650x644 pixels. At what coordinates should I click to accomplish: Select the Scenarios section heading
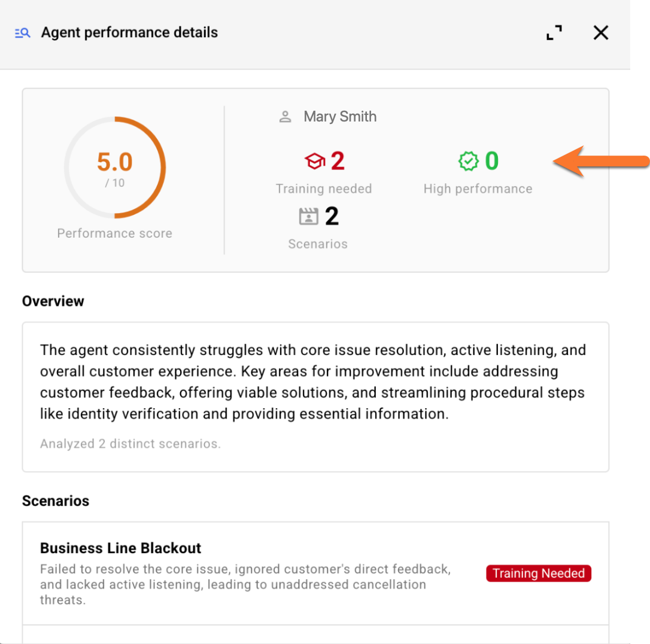(55, 500)
